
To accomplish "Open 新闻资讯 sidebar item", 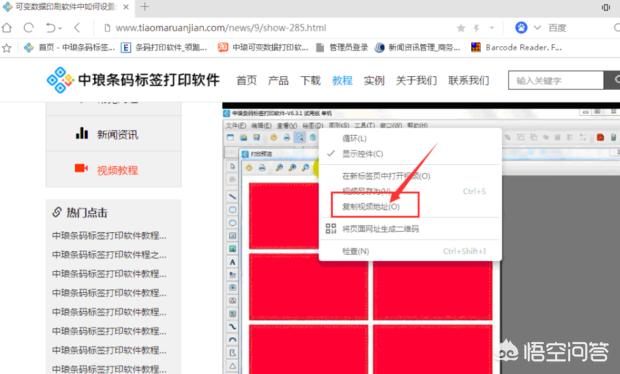I will (113, 134).
